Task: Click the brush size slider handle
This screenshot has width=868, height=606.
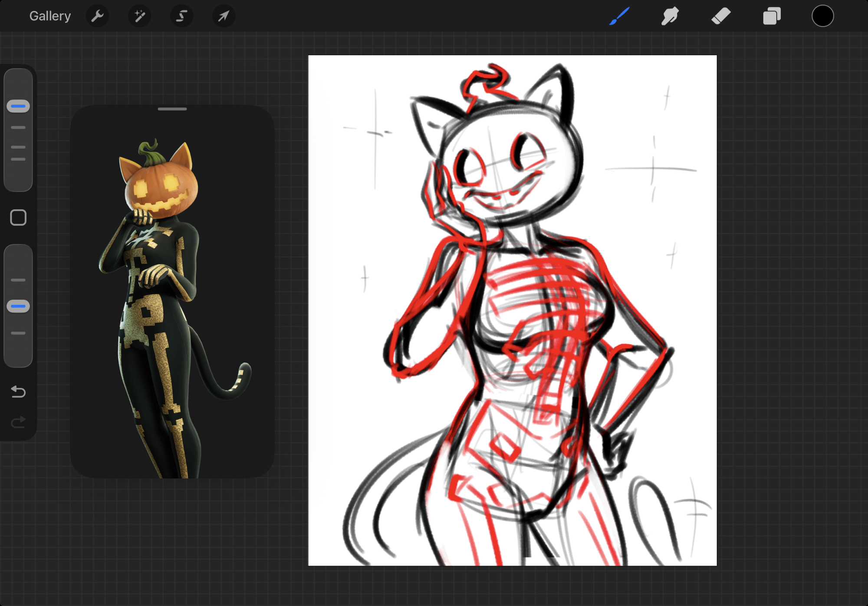Action: (x=18, y=106)
